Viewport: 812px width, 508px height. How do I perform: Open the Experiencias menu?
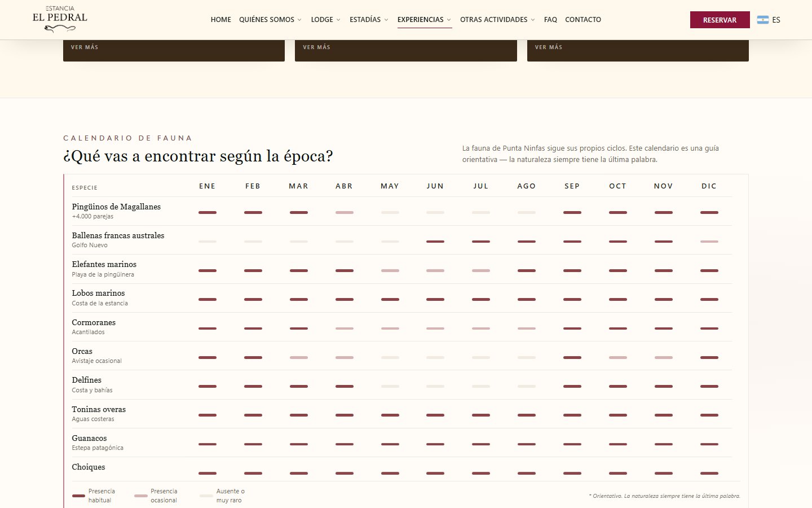(x=424, y=20)
